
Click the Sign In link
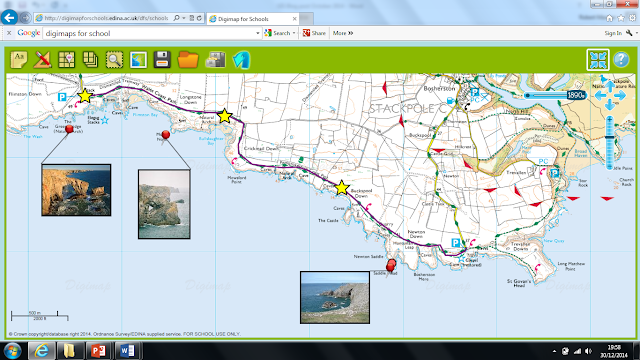tap(613, 33)
